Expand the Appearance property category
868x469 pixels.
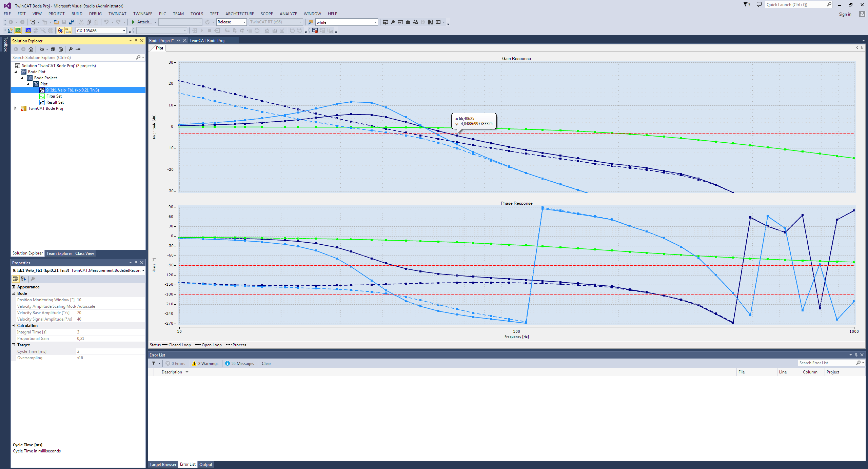(x=14, y=287)
